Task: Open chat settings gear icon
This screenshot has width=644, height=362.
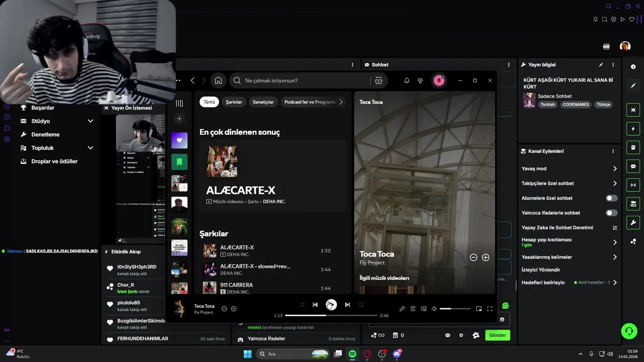Action: click(461, 335)
